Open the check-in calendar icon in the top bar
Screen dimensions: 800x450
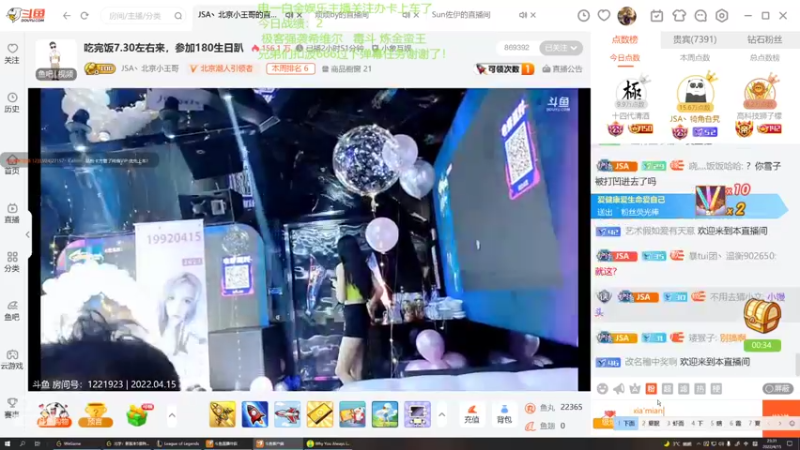[657, 16]
